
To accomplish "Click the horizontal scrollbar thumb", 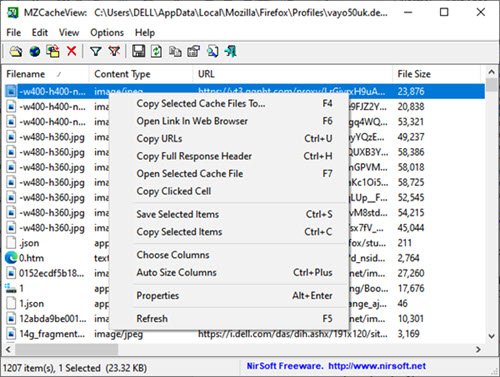I will coord(66,349).
